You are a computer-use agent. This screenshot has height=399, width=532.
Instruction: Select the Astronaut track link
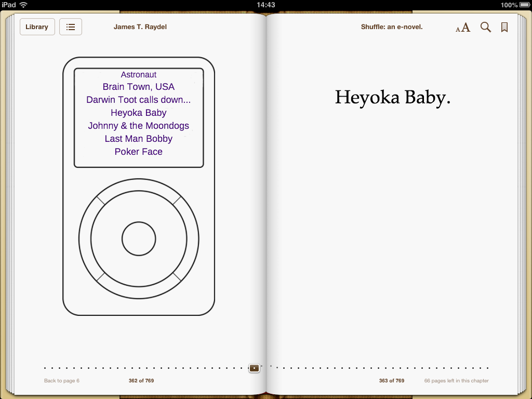pos(138,75)
